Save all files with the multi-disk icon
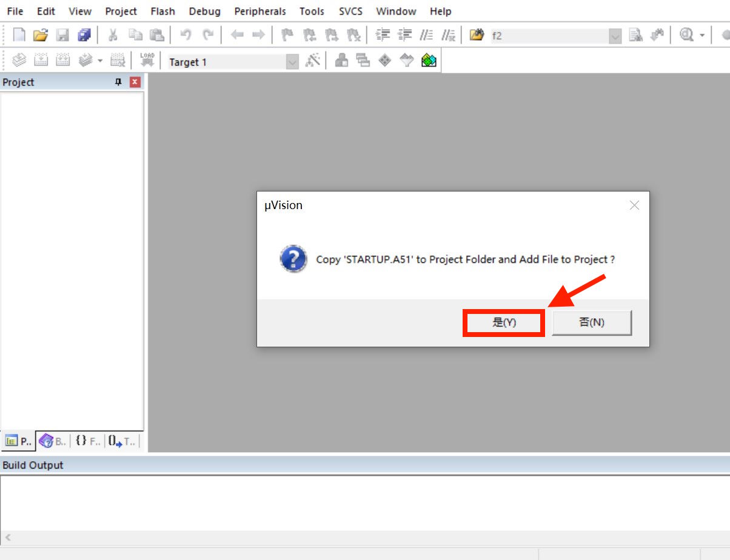The image size is (730, 560). 84,35
